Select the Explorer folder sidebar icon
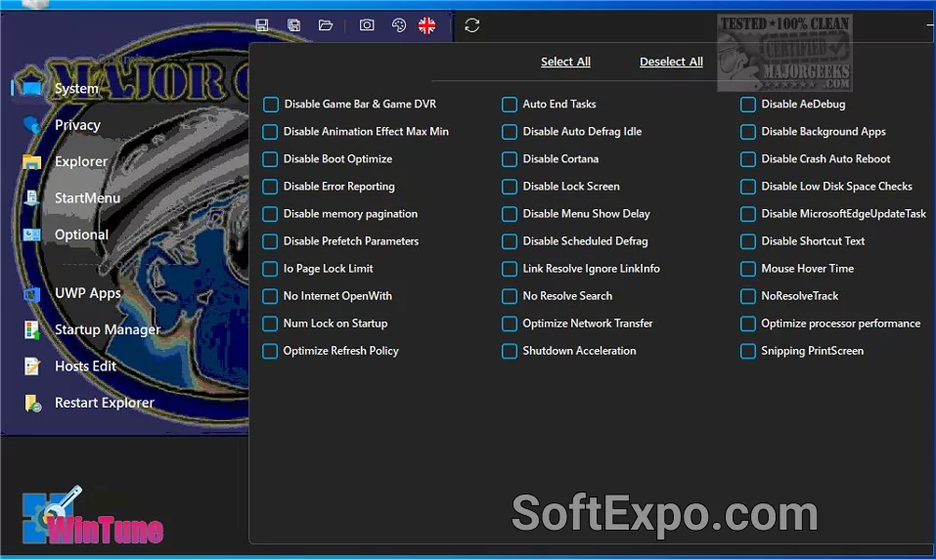The width and height of the screenshot is (936, 560). tap(31, 161)
